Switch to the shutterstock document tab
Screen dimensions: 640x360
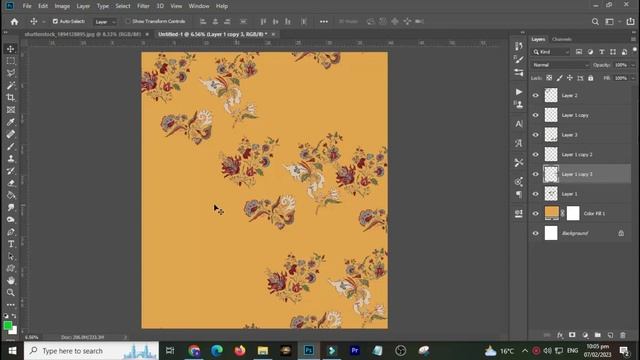(x=83, y=34)
